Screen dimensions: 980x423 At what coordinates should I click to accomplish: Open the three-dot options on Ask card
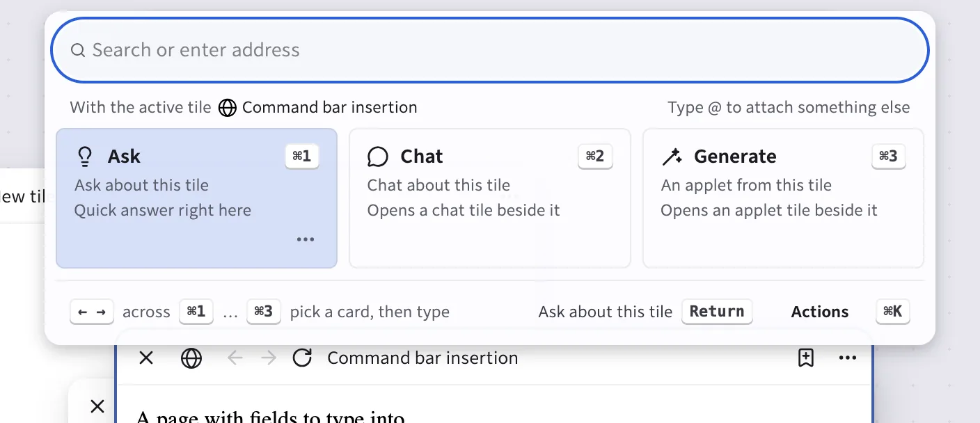(306, 239)
